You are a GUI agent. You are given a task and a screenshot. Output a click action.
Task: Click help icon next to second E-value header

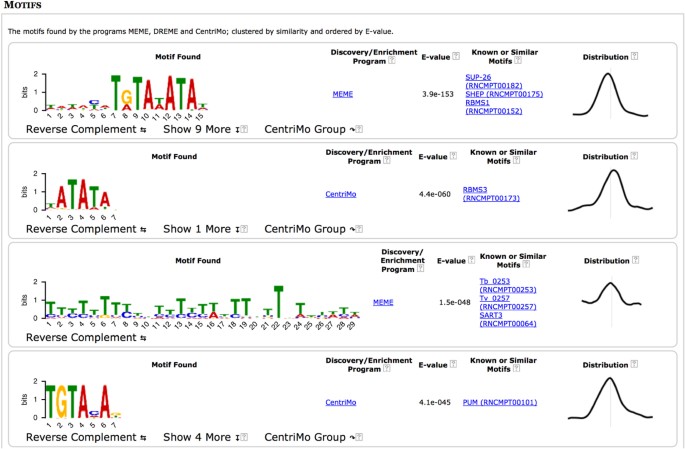point(453,155)
